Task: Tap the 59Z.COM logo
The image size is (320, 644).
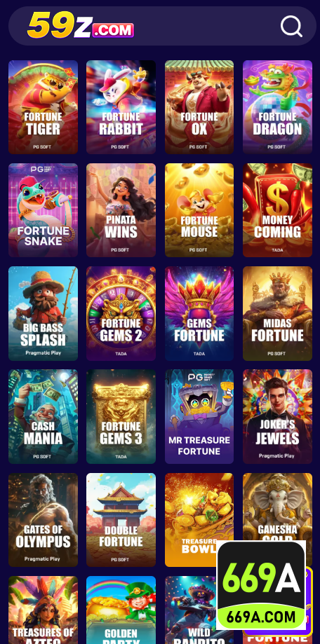Action: [x=81, y=25]
